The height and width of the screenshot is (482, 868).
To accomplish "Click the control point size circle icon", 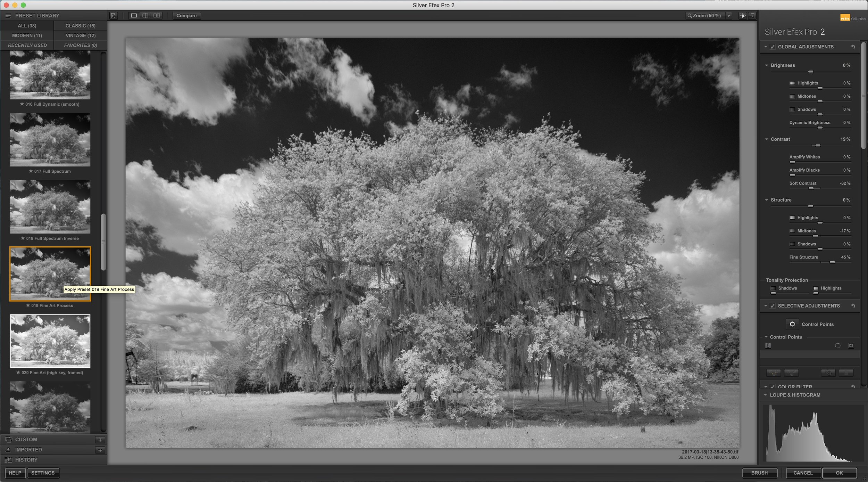I will tap(838, 345).
